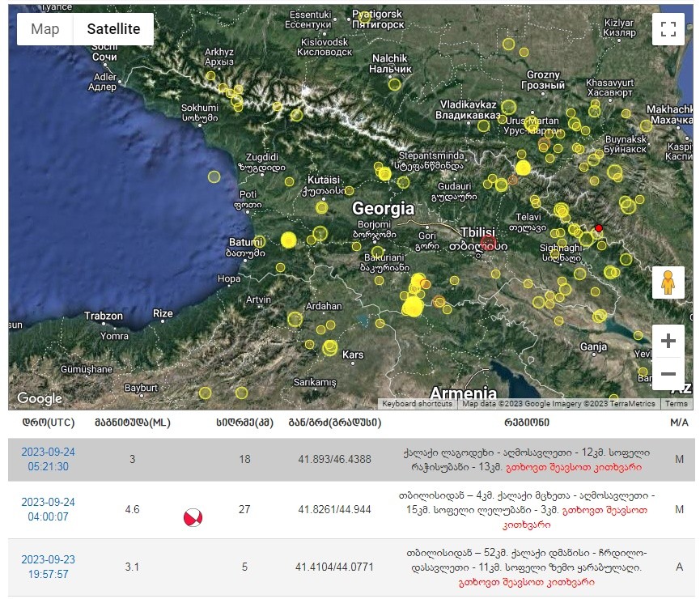Open 2023-09-24 05:21:30 event link

[x=49, y=459]
